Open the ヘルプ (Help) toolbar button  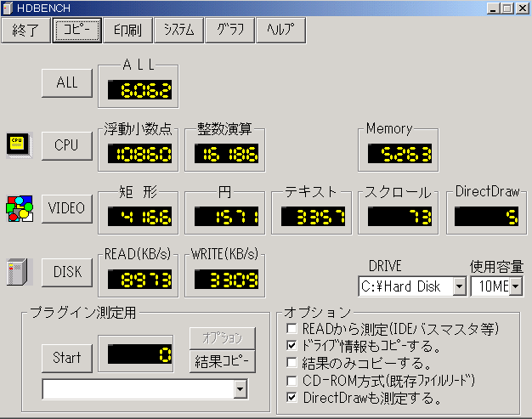(281, 31)
